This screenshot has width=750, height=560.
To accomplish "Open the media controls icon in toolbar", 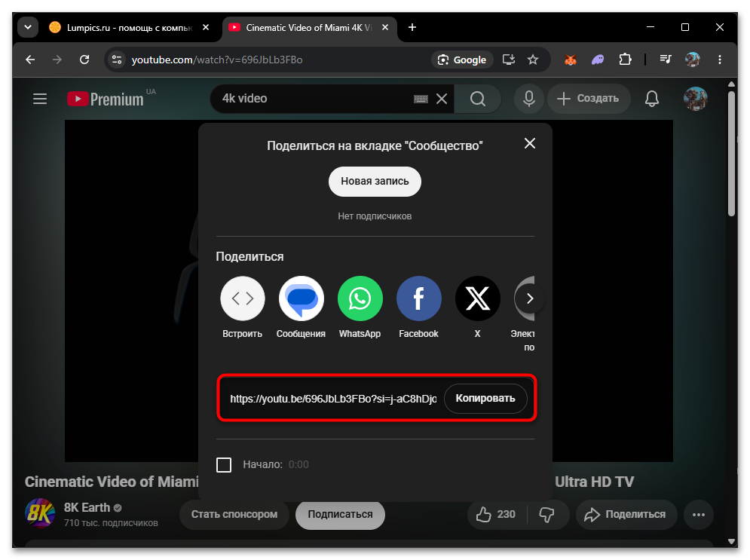I will point(666,60).
